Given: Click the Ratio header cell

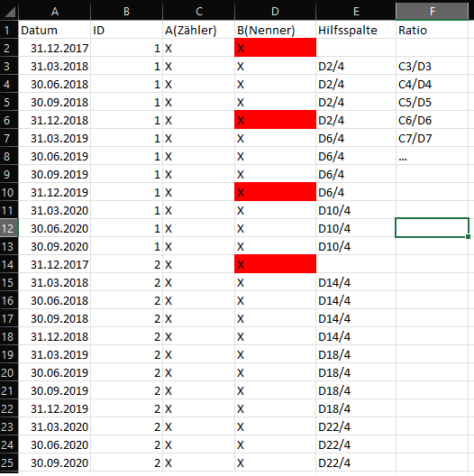Looking at the screenshot, I should [433, 30].
